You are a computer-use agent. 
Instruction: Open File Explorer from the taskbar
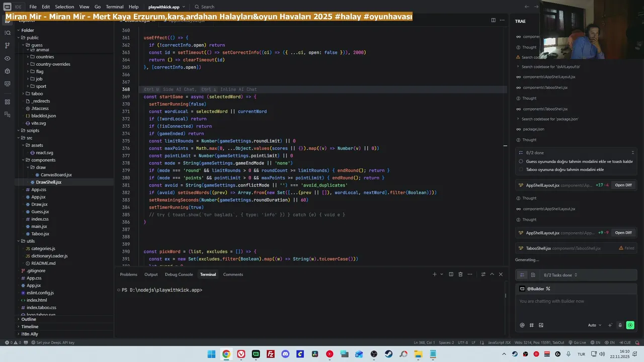(x=418, y=354)
